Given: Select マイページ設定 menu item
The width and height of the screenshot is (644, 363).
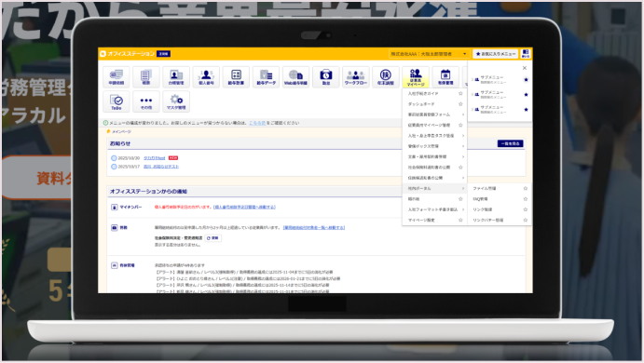Looking at the screenshot, I should click(x=421, y=221).
